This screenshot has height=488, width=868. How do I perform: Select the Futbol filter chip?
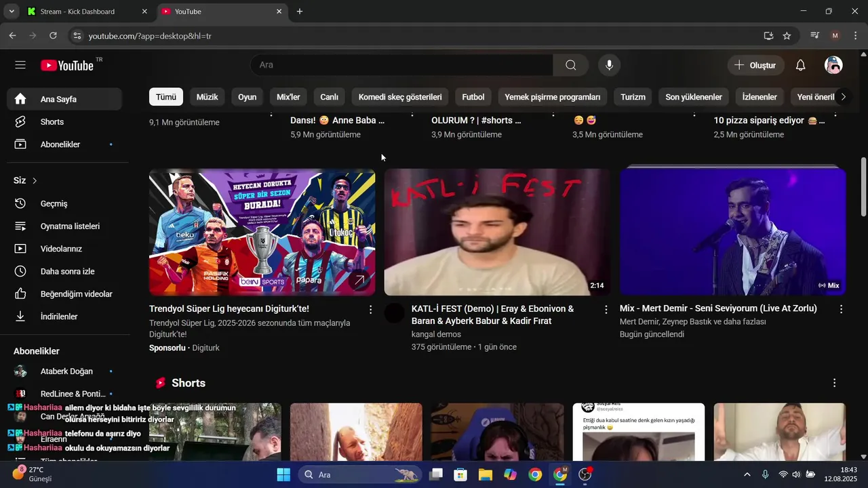click(x=473, y=97)
